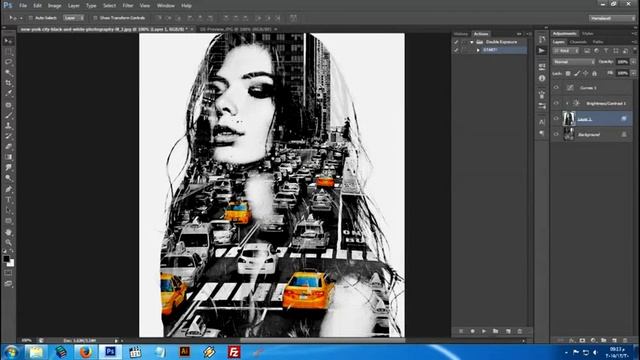Toggle the checkmark for the Double Exposure action set

pos(456,42)
